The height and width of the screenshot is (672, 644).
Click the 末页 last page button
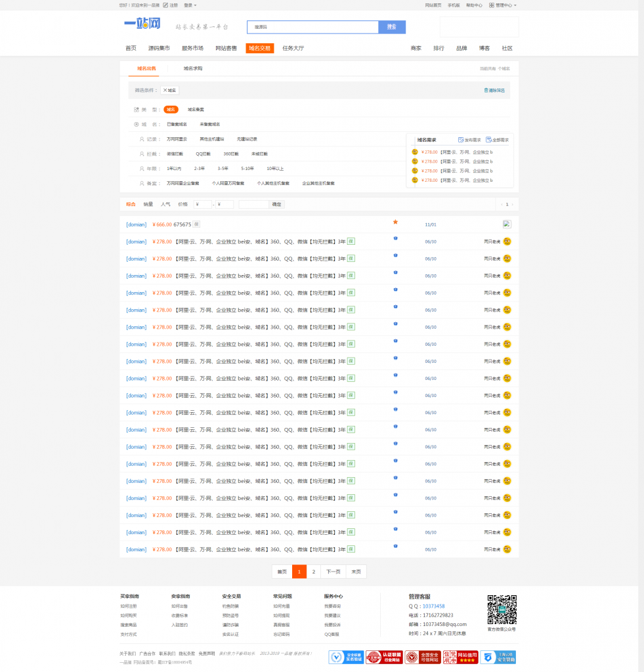click(356, 572)
